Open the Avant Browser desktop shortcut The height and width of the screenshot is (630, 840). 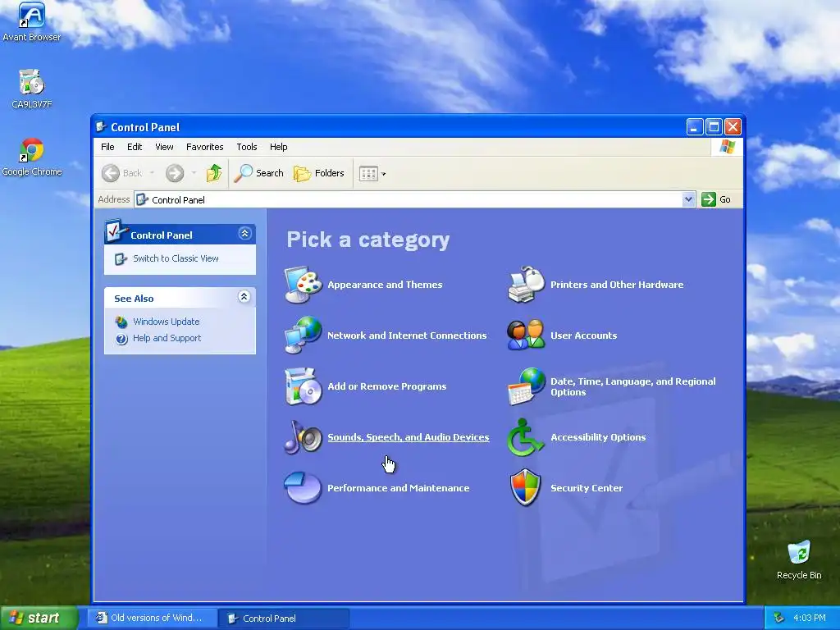tap(32, 22)
